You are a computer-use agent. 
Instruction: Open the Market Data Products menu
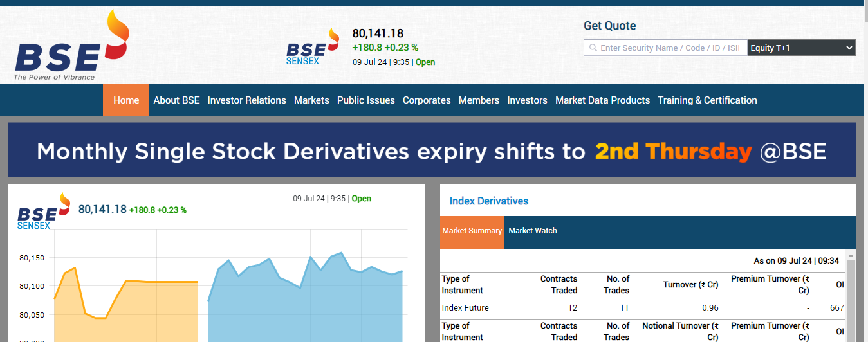point(602,100)
